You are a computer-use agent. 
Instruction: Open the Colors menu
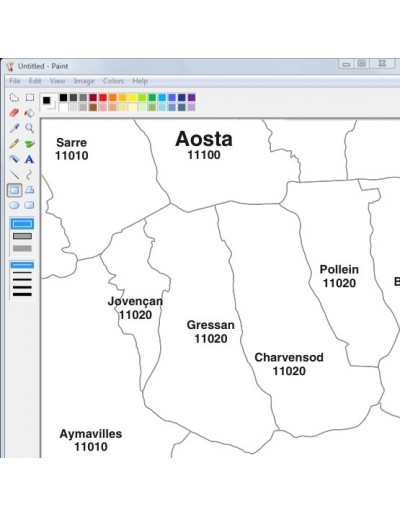(113, 81)
